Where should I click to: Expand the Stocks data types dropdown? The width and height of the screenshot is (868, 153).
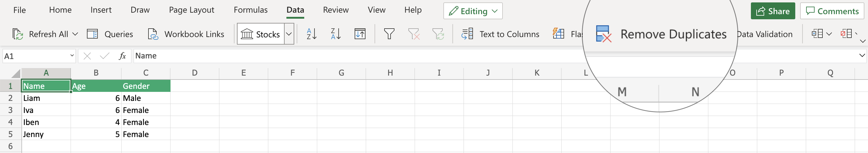click(289, 34)
